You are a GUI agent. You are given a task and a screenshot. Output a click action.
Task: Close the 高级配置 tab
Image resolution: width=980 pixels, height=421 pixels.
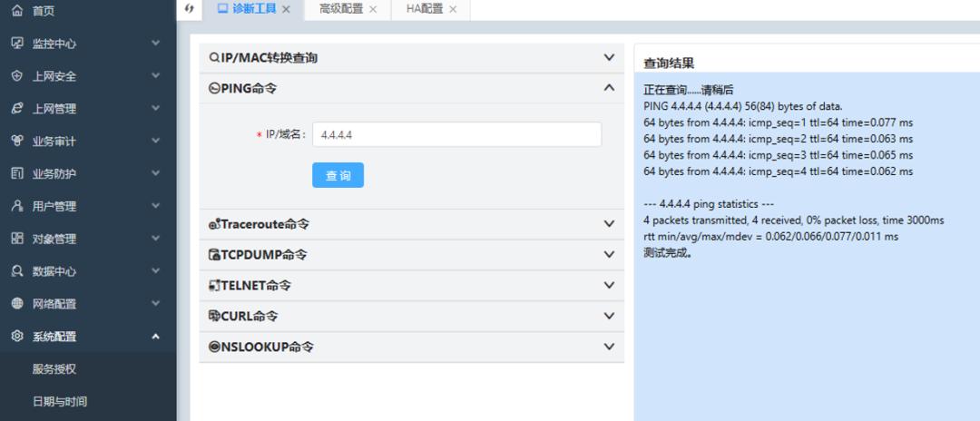coord(373,9)
